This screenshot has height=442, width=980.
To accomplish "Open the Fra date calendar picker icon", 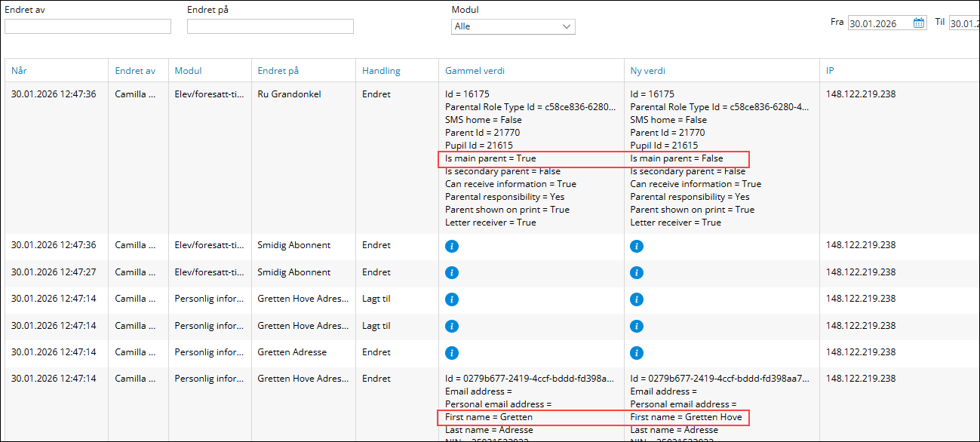I will pos(918,23).
